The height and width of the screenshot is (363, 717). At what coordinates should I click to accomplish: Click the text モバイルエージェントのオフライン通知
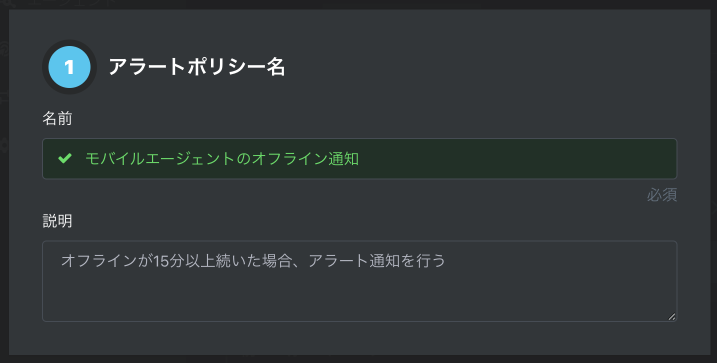(222, 159)
